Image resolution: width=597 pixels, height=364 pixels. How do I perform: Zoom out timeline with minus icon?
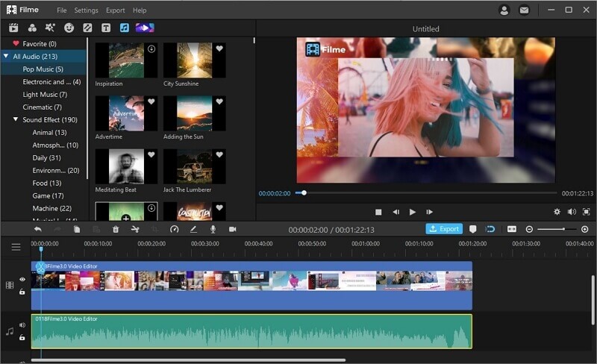(529, 229)
